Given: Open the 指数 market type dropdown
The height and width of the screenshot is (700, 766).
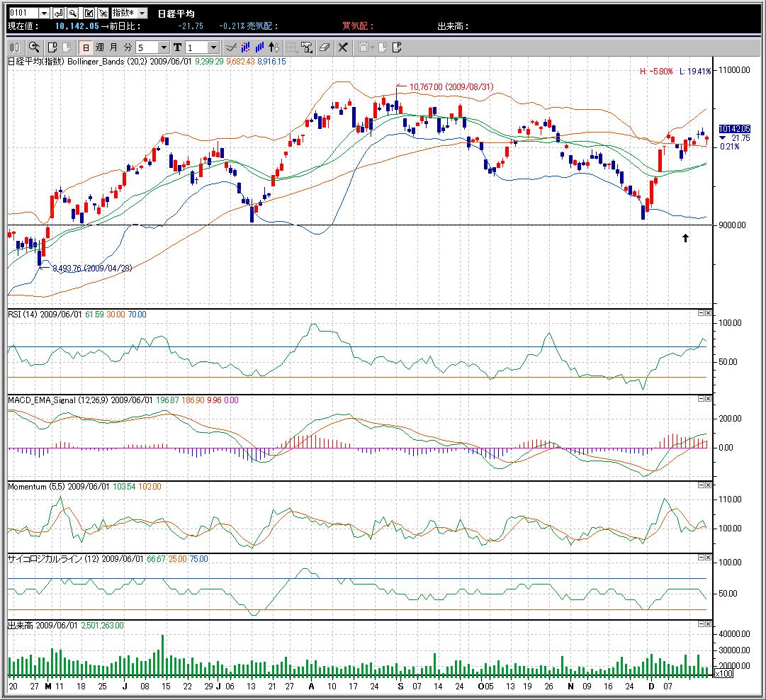Looking at the screenshot, I should coord(142,13).
